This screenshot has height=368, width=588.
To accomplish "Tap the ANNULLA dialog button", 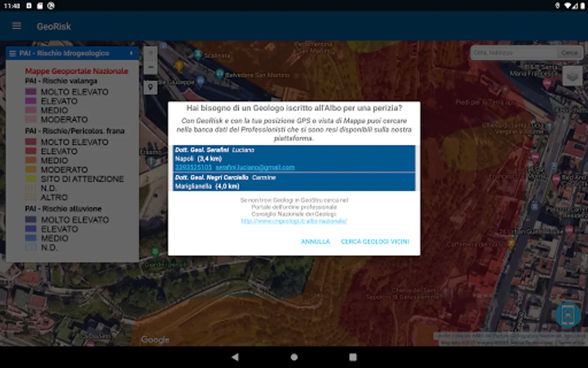I will click(x=315, y=242).
